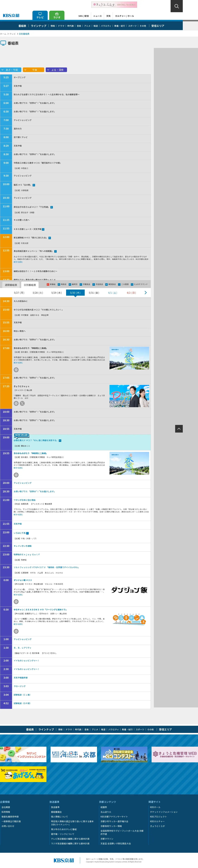Expand 続きを読む in the 17:00 京の水ものがたり row
Viewport: 198px width, 868px height.
point(18,362)
